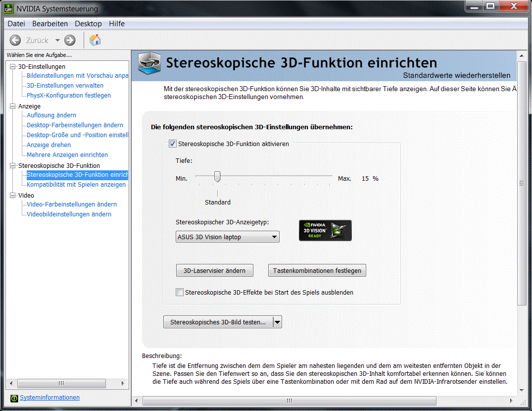Open Desktop-Farbeinstellungen ändern
The height and width of the screenshot is (411, 532).
pos(75,125)
